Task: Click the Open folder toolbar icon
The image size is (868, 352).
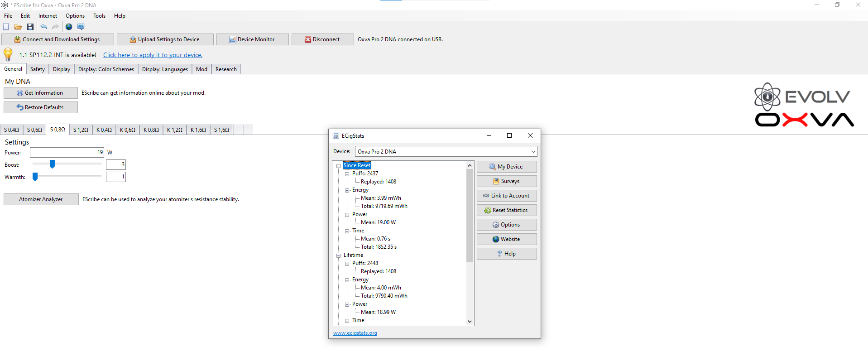Action: click(18, 27)
